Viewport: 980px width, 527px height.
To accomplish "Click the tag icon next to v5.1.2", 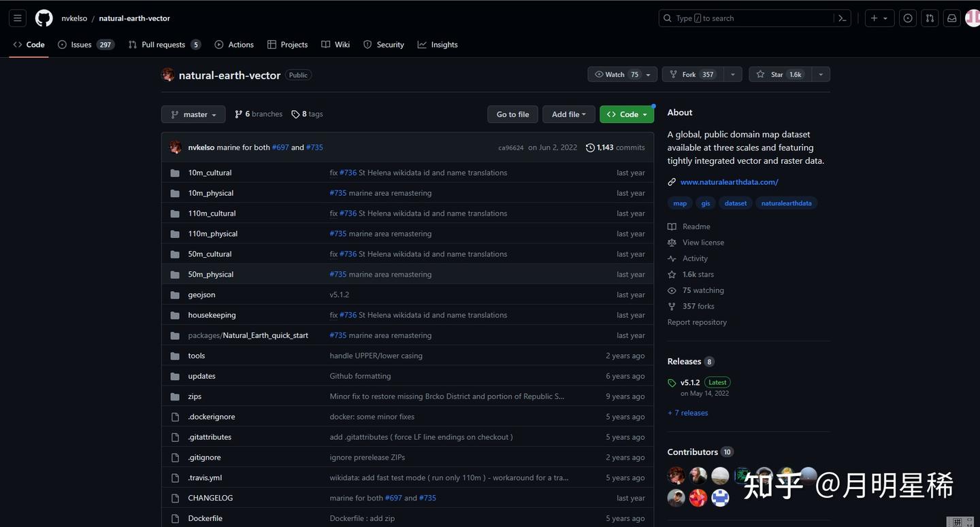I will click(x=672, y=383).
